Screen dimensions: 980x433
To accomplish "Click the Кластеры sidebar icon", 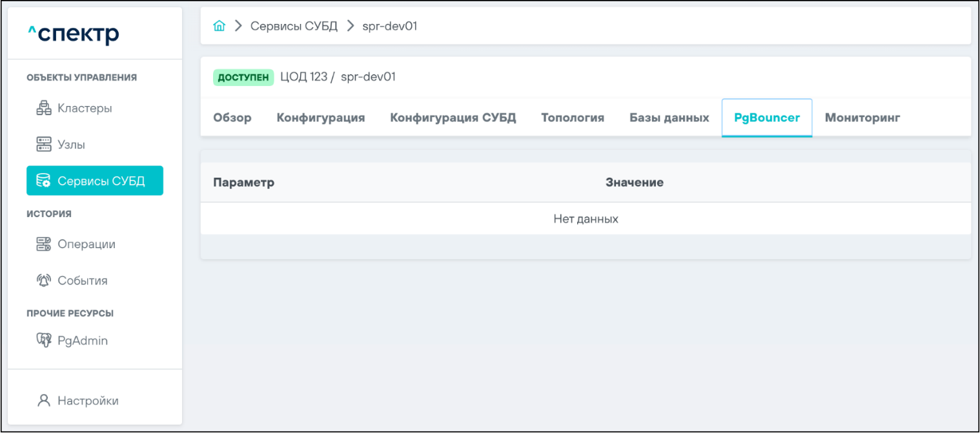I will click(43, 109).
